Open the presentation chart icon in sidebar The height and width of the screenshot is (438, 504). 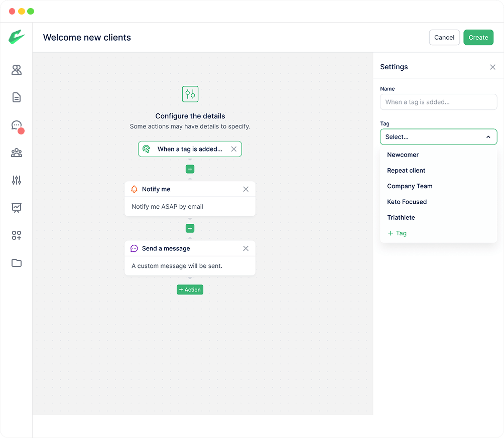pos(17,208)
